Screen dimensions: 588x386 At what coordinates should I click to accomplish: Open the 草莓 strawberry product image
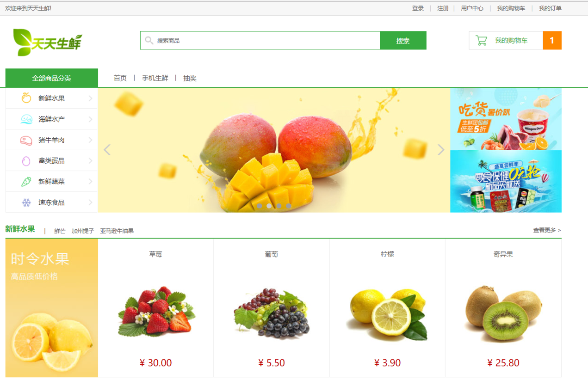pos(156,311)
